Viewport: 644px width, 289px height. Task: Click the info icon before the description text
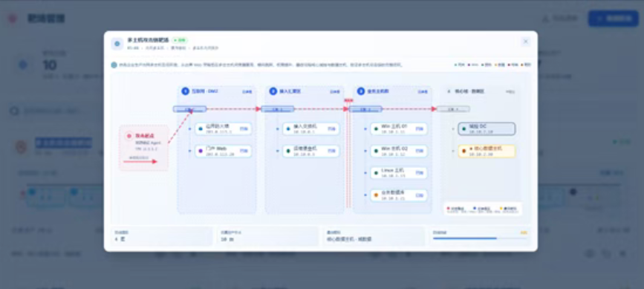[x=114, y=65]
